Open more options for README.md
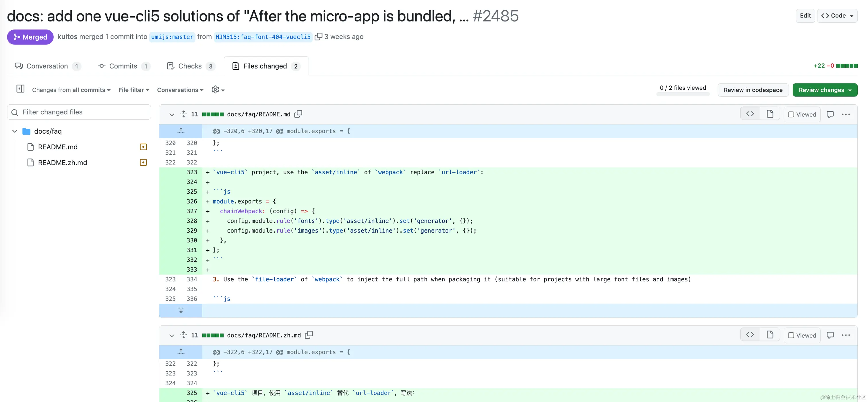 [846, 114]
